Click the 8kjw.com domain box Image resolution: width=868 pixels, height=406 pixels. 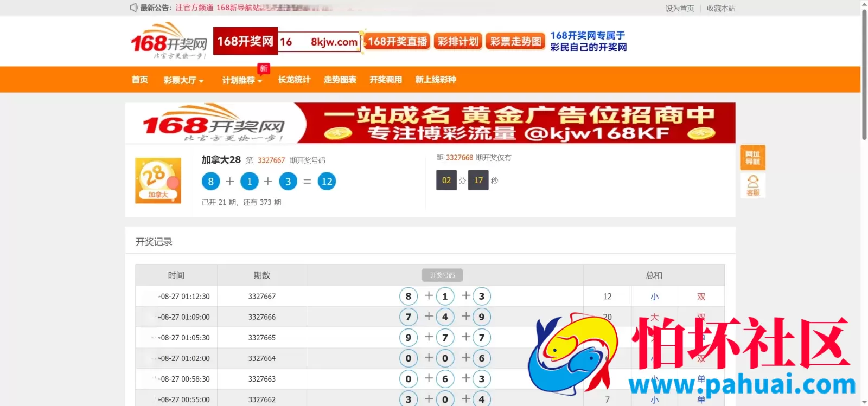coord(319,42)
